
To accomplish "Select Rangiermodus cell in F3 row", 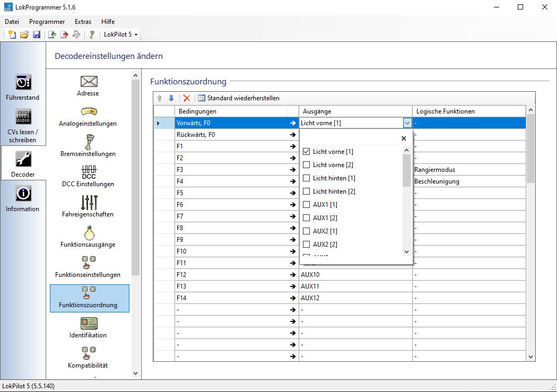I will click(x=469, y=170).
